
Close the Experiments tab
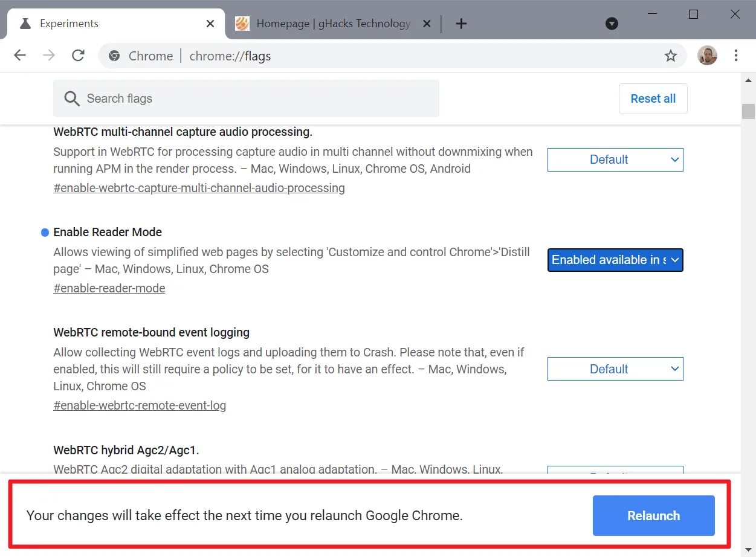tap(210, 24)
